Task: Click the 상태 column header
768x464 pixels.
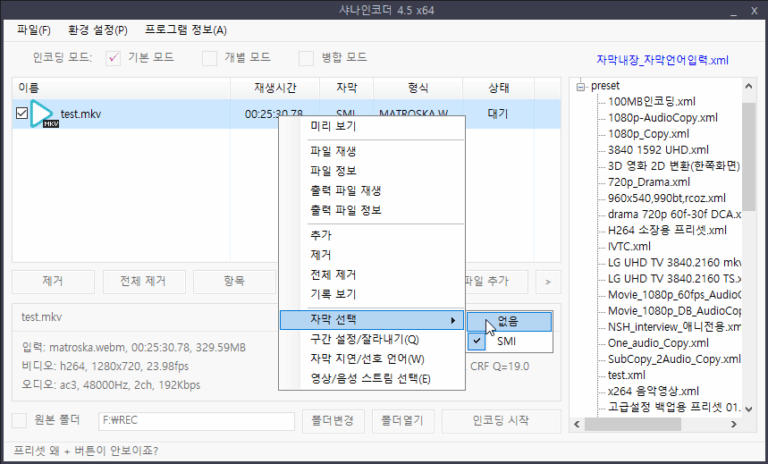Action: (x=498, y=88)
